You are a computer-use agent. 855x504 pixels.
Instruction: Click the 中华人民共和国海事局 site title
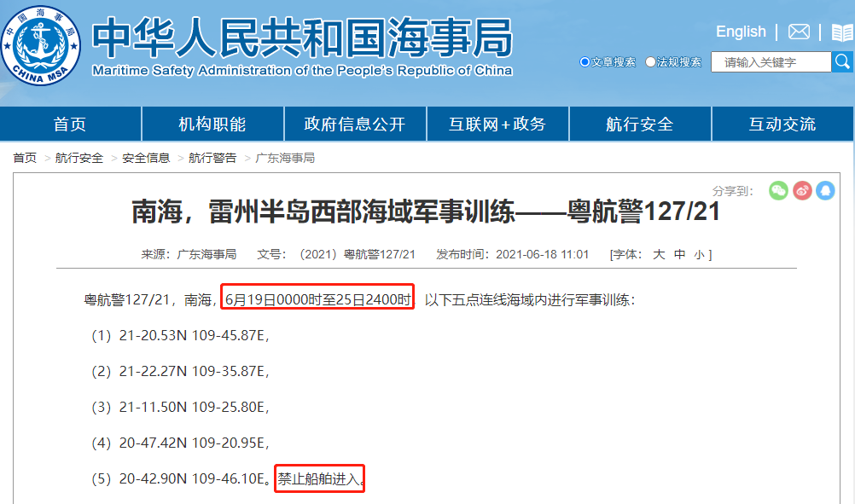(302, 38)
